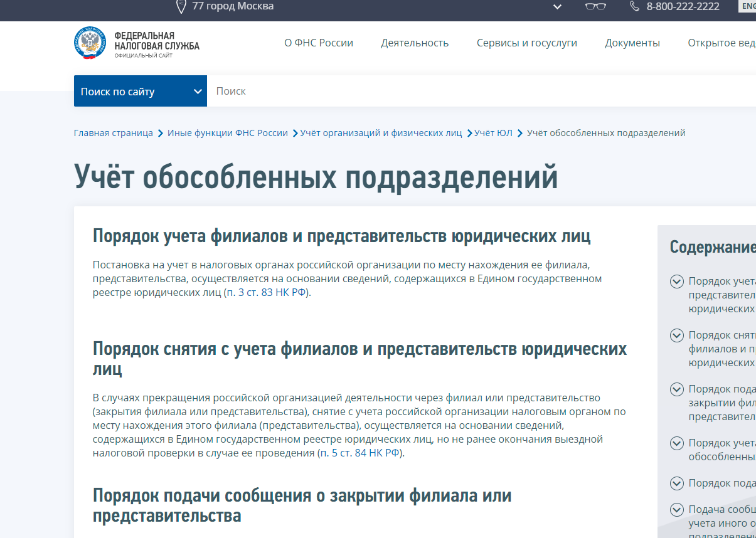Select region '77 город Москва'
756x538 pixels.
pos(233,6)
